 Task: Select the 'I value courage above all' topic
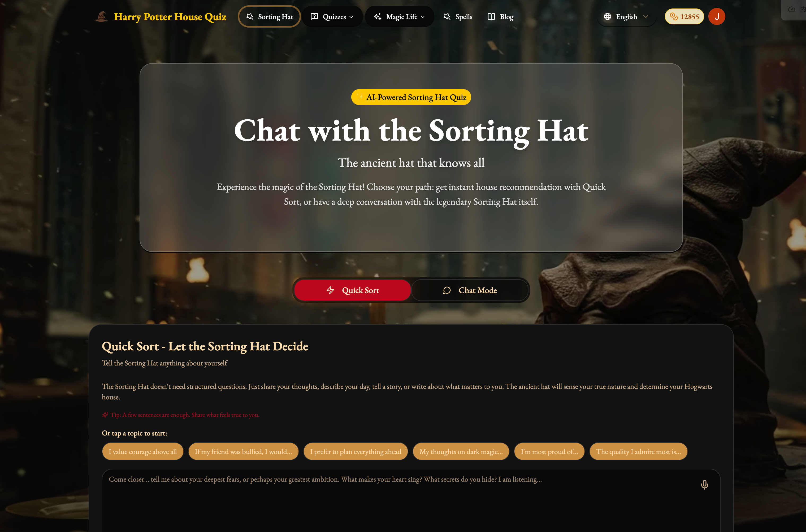point(142,452)
